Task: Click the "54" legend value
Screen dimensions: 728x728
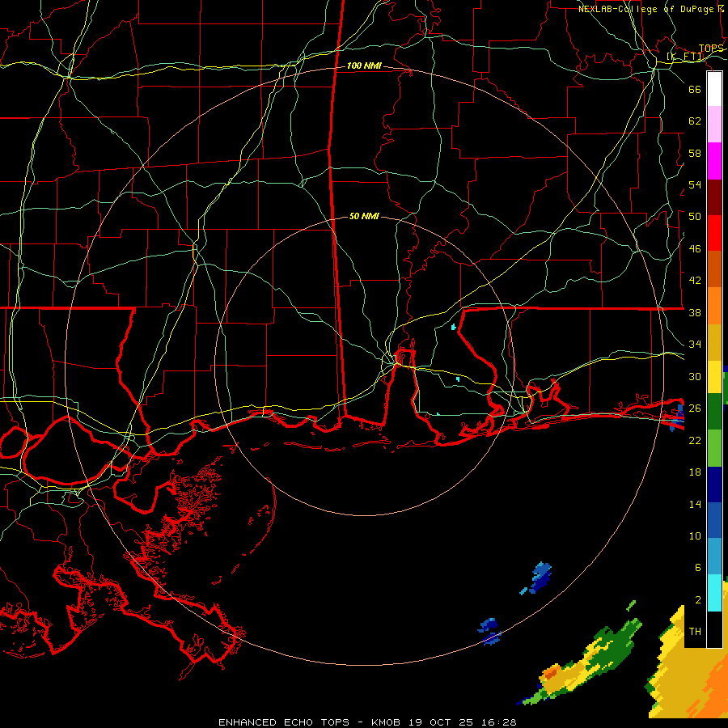Action: pos(695,184)
